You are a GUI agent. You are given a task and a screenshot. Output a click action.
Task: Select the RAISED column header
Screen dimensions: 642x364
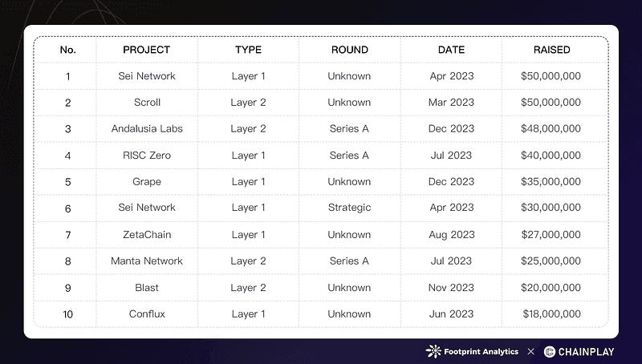(x=551, y=50)
